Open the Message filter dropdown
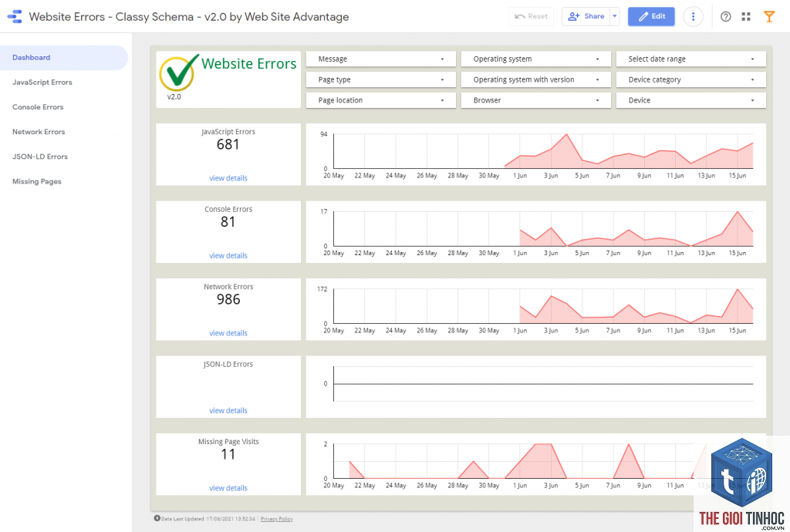This screenshot has width=790, height=532. point(381,59)
